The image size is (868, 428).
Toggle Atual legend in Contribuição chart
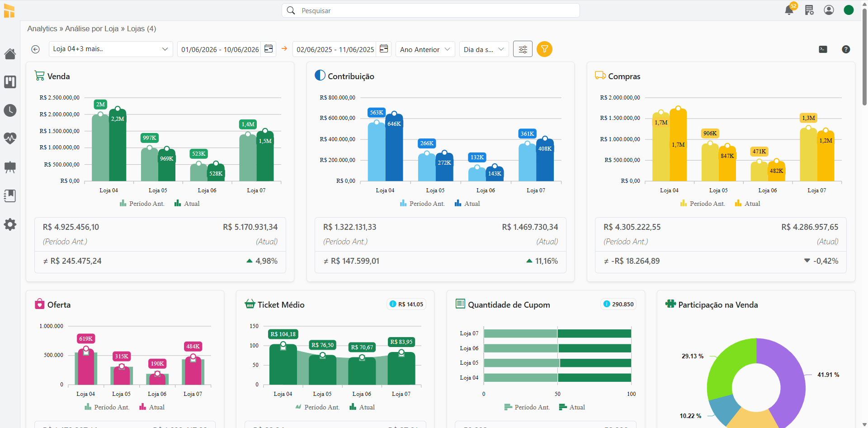pos(467,204)
